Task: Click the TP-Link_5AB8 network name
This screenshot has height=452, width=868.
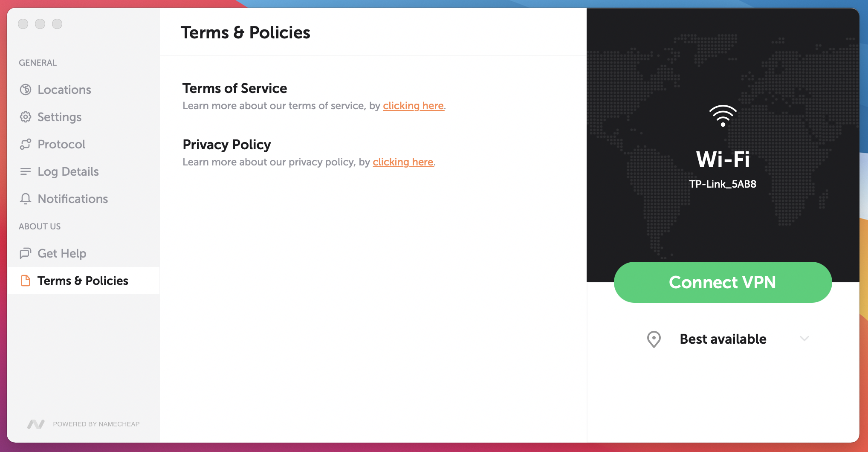Action: pos(723,184)
